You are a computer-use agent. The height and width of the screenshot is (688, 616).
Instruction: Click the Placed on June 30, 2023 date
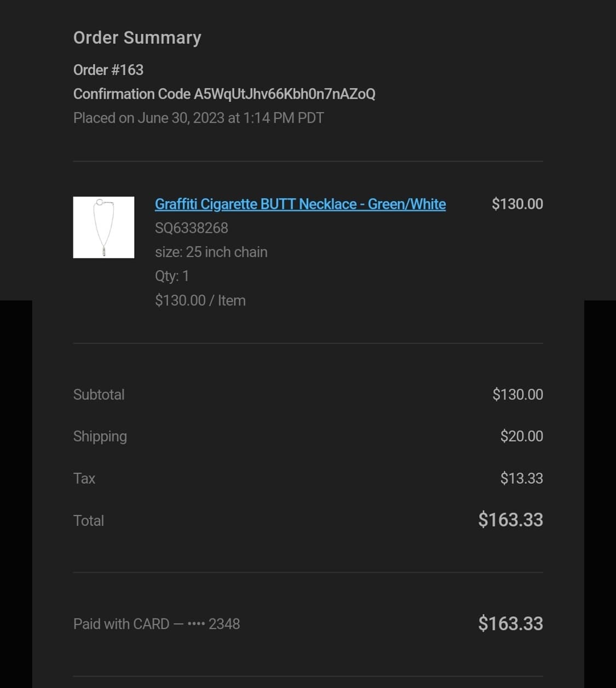click(x=198, y=118)
